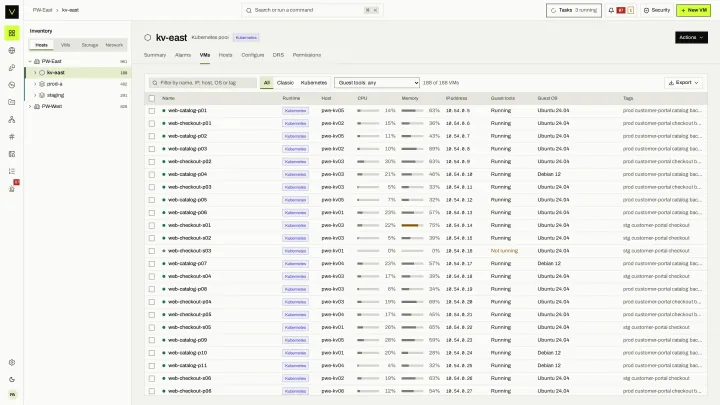Click the PW-West datacenter icon

pos(37,106)
